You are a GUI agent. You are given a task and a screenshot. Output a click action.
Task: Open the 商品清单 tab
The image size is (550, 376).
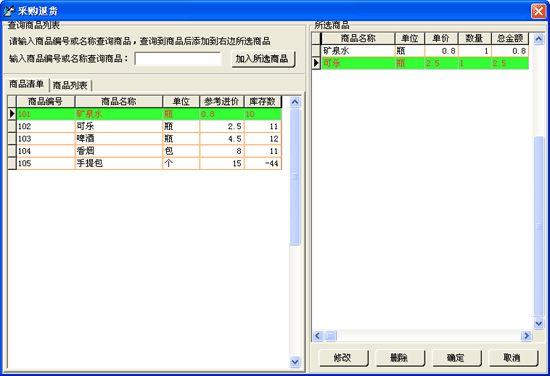(27, 84)
